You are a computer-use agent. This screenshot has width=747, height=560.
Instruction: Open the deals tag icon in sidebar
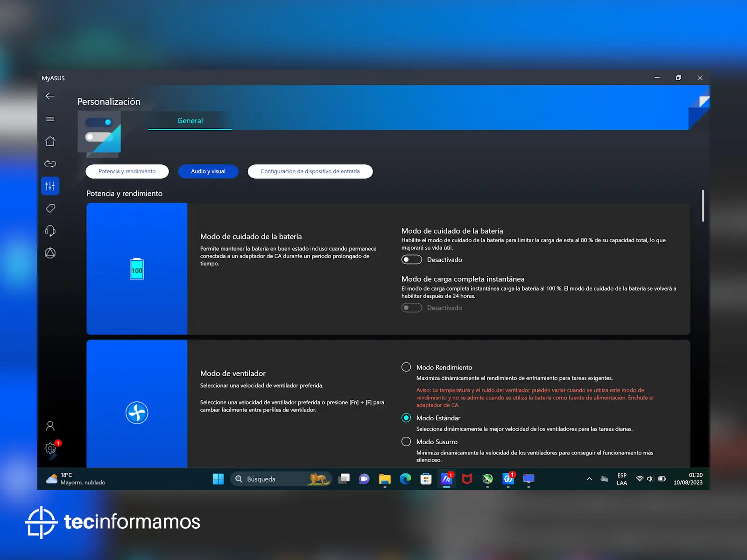coord(50,209)
